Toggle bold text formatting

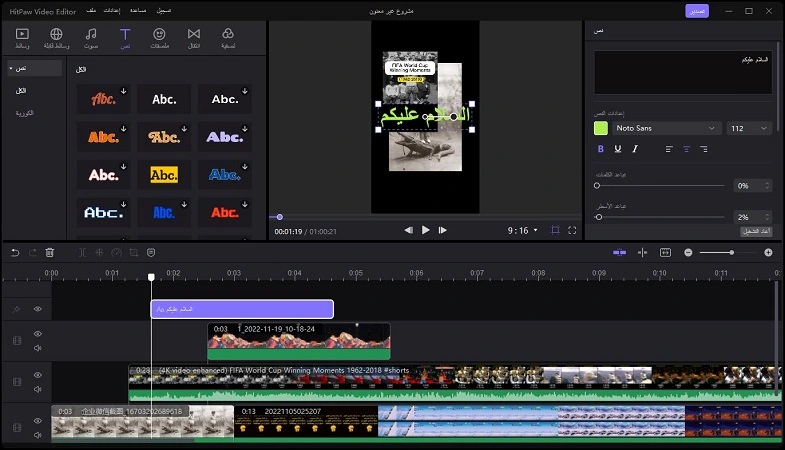point(601,149)
